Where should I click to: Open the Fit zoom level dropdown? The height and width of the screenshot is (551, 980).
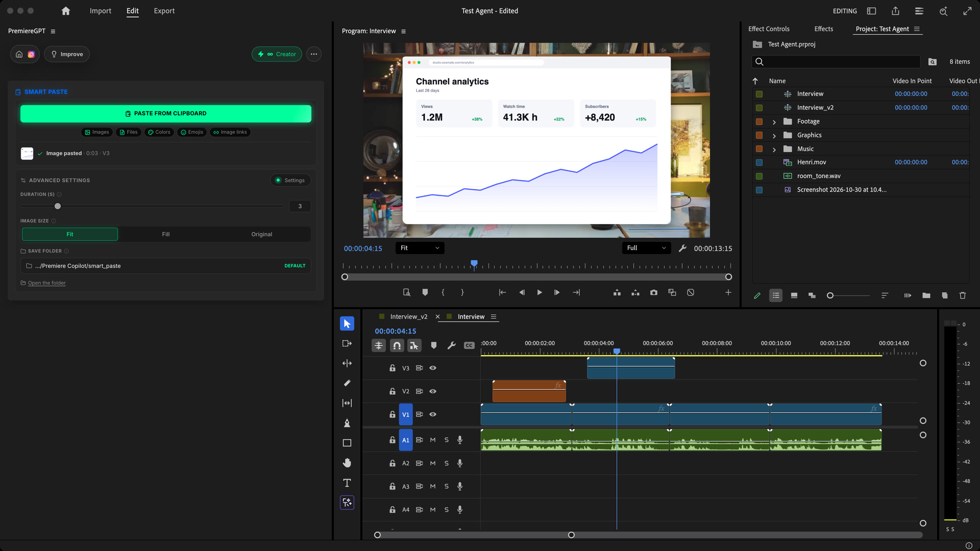[x=420, y=248]
